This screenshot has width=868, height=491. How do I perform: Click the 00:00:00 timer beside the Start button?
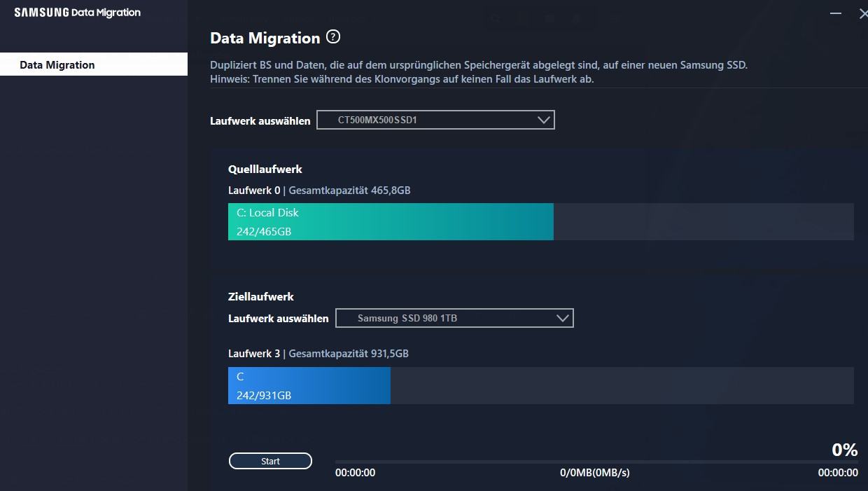coord(356,473)
